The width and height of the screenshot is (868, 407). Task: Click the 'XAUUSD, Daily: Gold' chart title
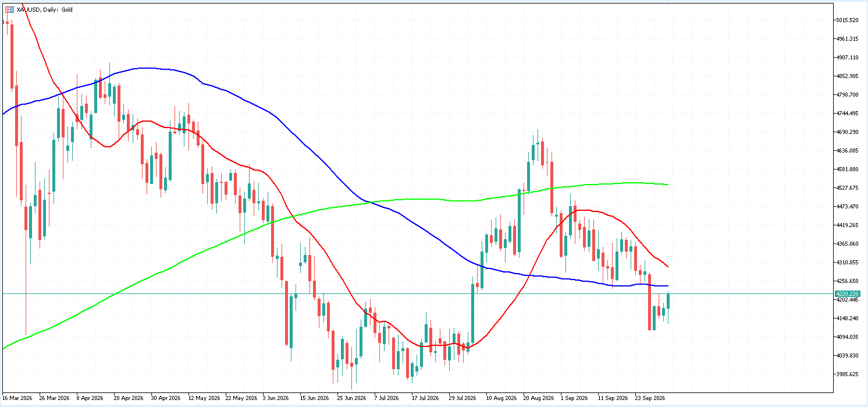tap(44, 9)
